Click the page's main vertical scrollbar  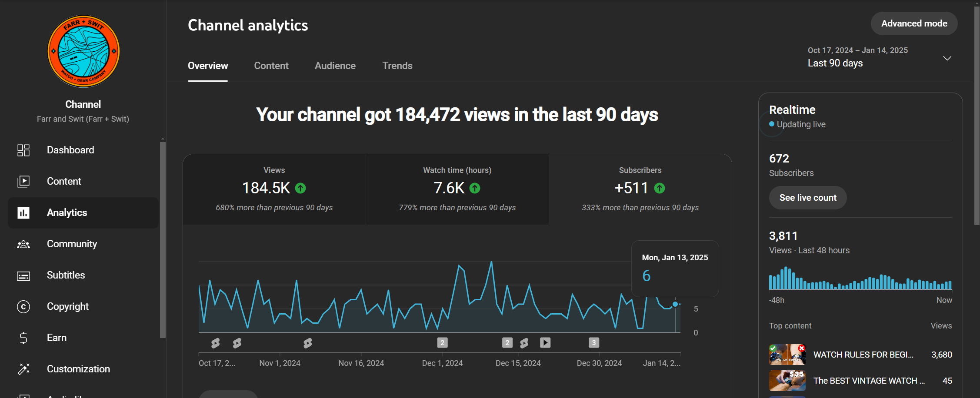click(x=977, y=115)
